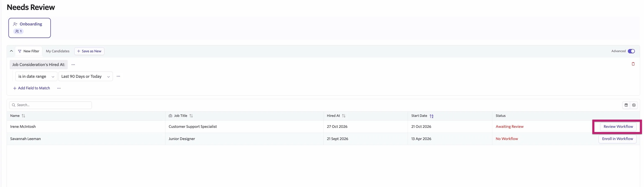Open the 'Last 90 Days or Today' dropdown
The width and height of the screenshot is (644, 187).
coord(86,76)
